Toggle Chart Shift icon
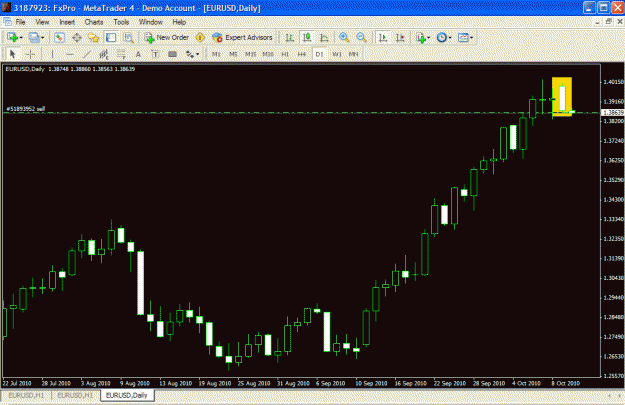Screen dimensions: 625x405 coord(400,37)
